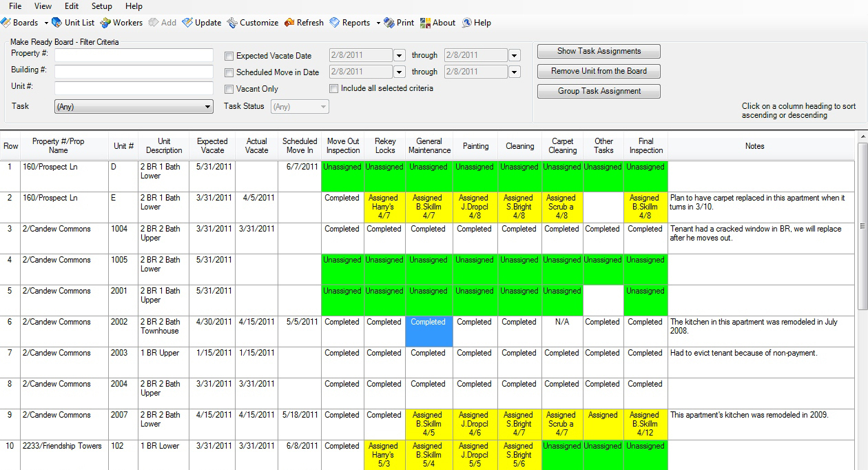This screenshot has width=868, height=470.
Task: Enable the Expected Vacate Date checkbox
Action: (x=229, y=56)
